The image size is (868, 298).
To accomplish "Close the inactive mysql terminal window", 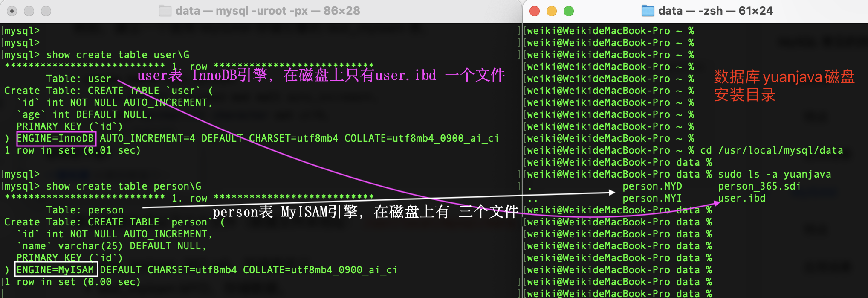I will click(12, 11).
